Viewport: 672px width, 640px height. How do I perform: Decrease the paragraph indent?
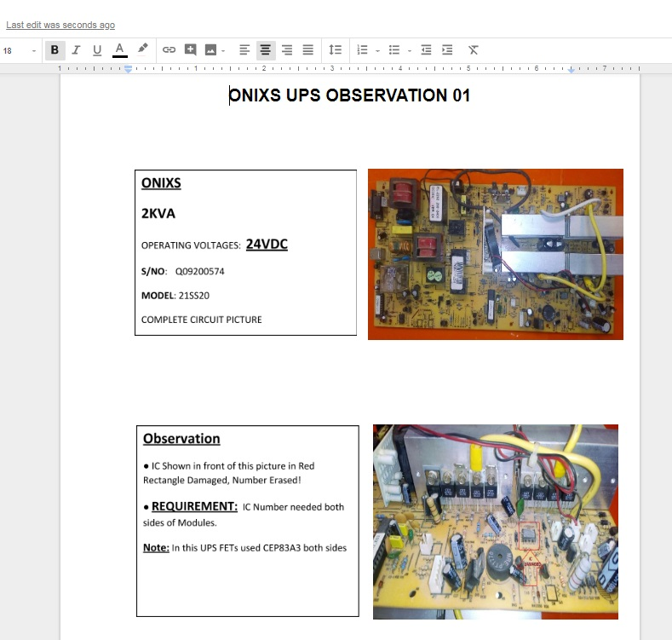[426, 50]
